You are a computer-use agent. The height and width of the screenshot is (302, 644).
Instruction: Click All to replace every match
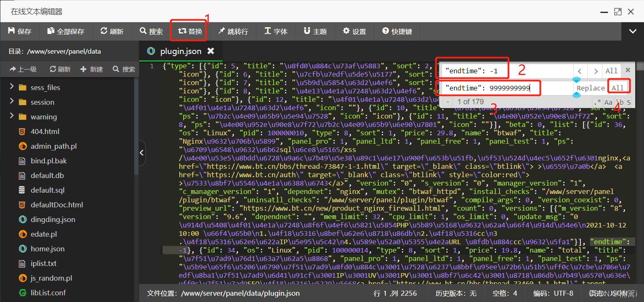[x=618, y=88]
